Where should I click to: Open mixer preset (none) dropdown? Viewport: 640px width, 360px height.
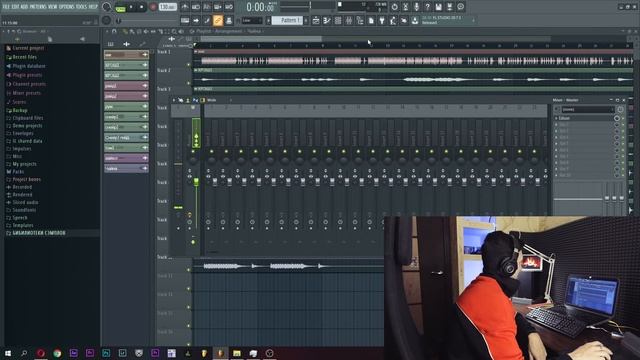[x=588, y=109]
